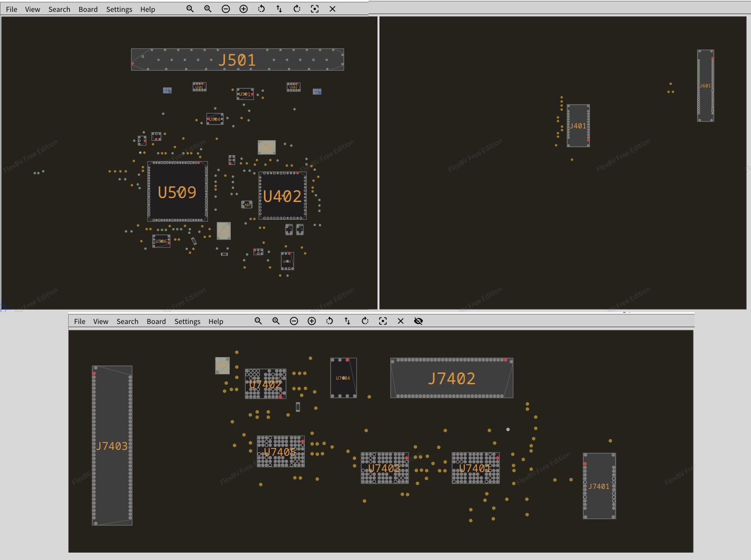Open View menu in top window

point(33,9)
